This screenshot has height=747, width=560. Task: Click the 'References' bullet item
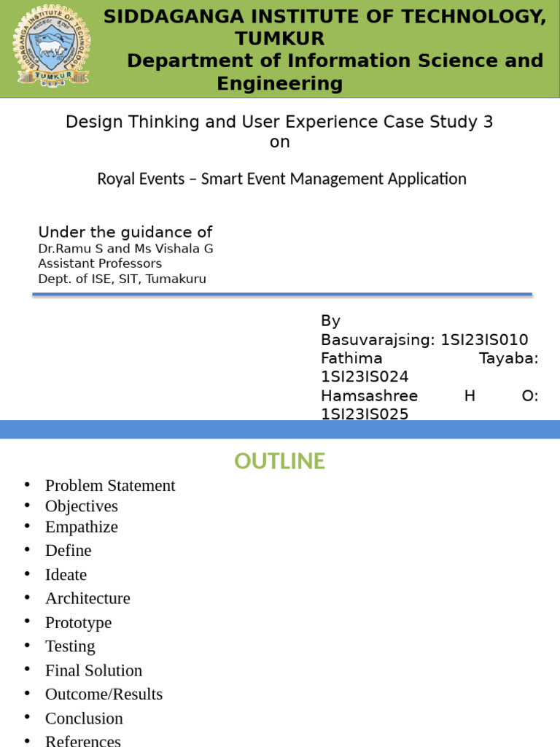(83, 741)
